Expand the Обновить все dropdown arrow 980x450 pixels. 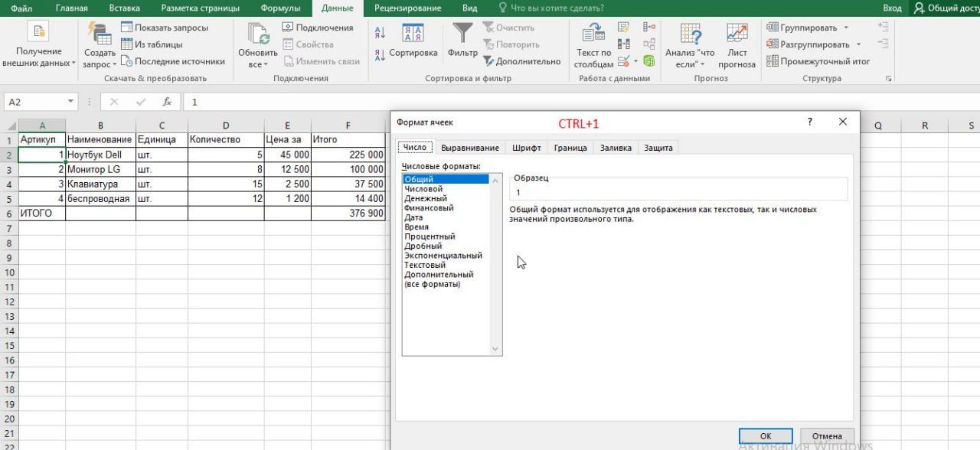266,65
